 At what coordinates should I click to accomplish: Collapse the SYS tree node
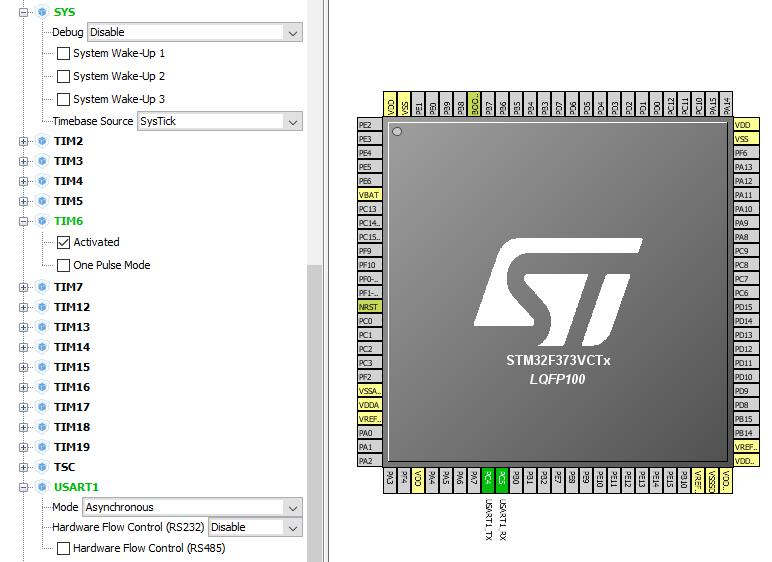[23, 12]
